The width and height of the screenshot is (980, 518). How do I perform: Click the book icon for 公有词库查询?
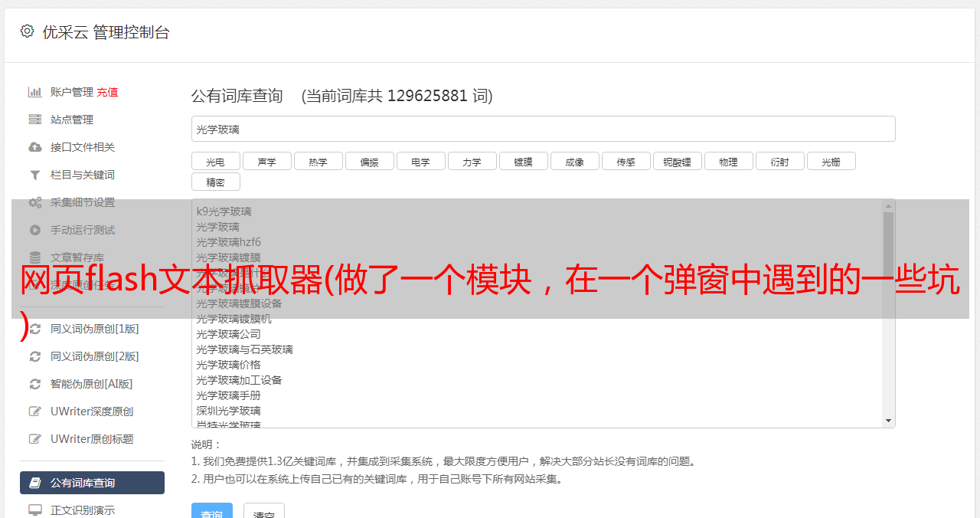coord(35,483)
